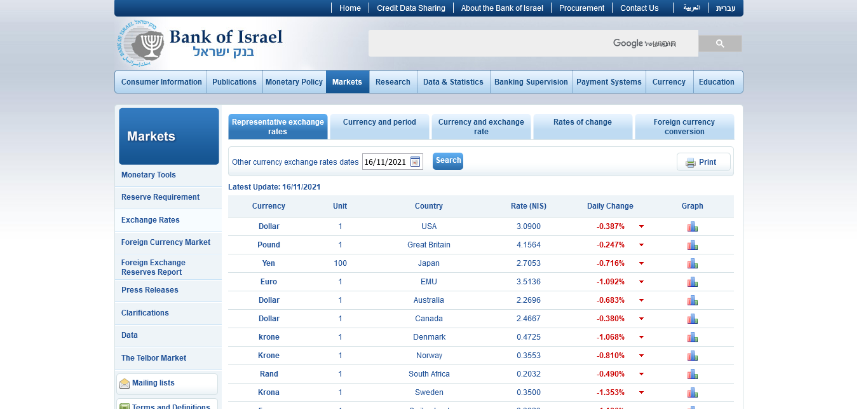Click the Mailing lists envelope icon
This screenshot has width=868, height=409.
pos(125,384)
